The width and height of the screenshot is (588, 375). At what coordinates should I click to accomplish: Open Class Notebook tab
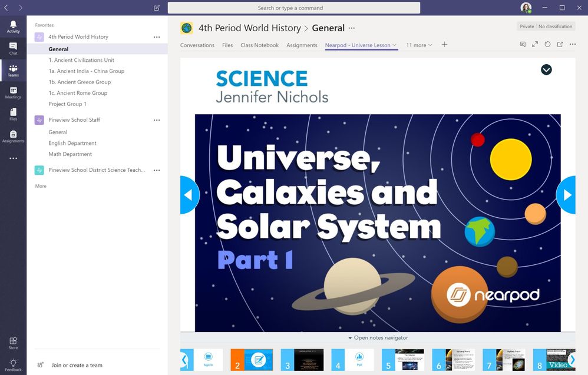click(x=259, y=45)
